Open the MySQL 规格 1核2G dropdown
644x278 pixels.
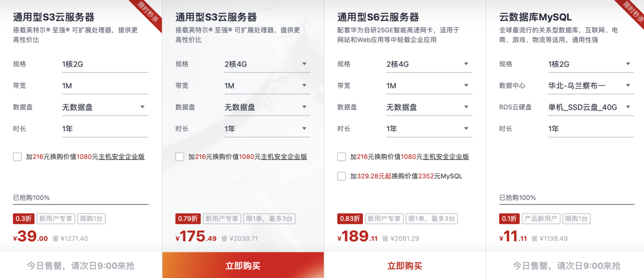tap(591, 64)
